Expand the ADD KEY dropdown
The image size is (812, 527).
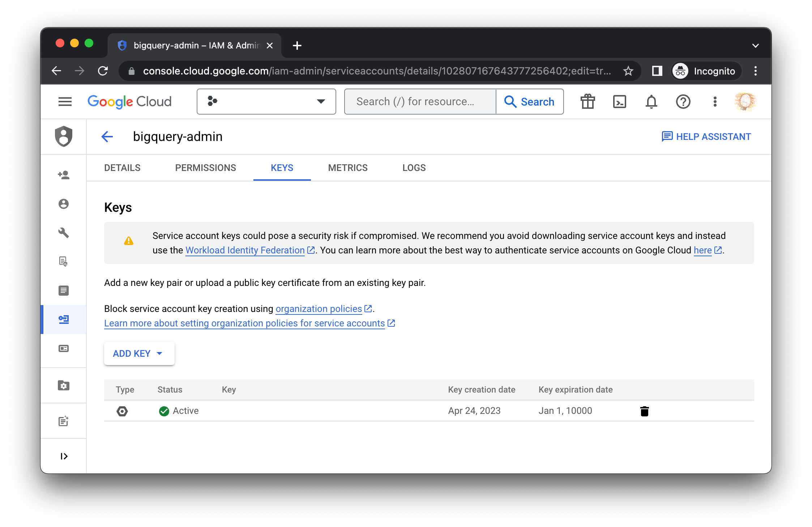[x=139, y=354]
